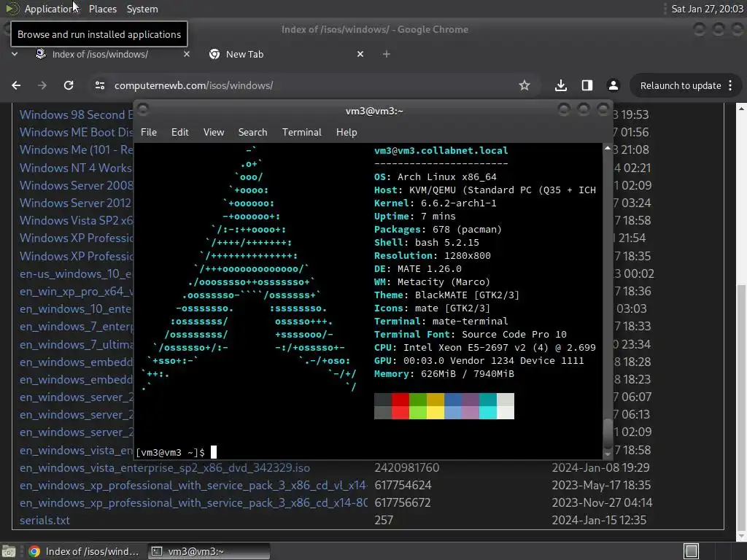The width and height of the screenshot is (747, 560).
Task: Open the Windows 98 Second Edition link
Action: point(76,115)
